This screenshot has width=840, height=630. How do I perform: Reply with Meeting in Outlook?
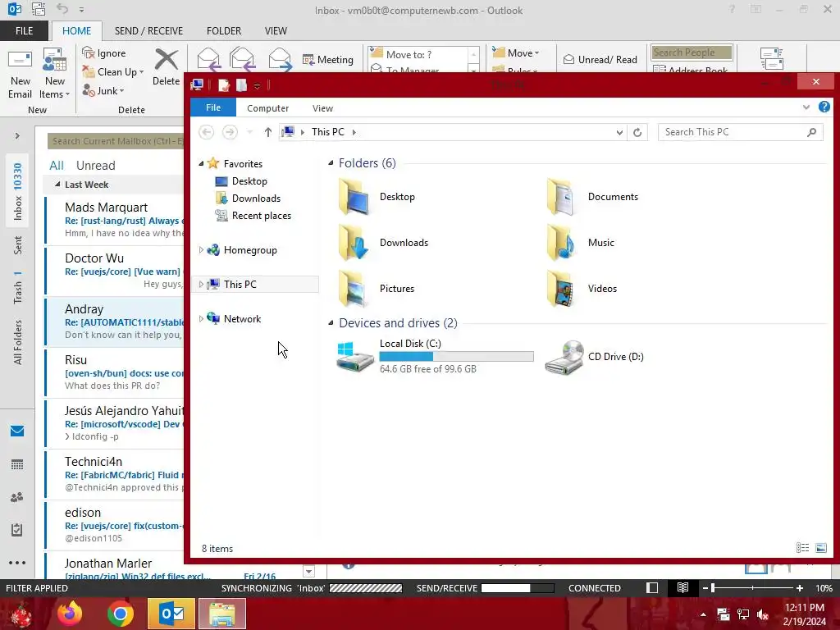328,59
